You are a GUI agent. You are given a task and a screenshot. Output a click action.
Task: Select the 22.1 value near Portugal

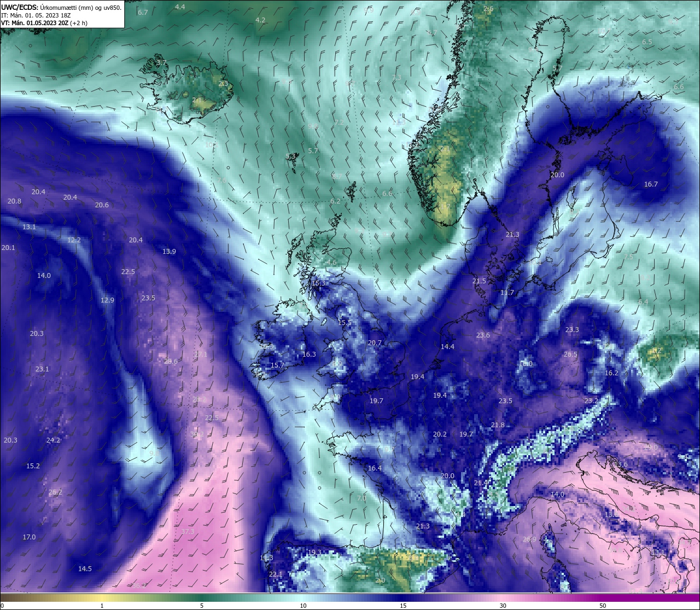276,574
